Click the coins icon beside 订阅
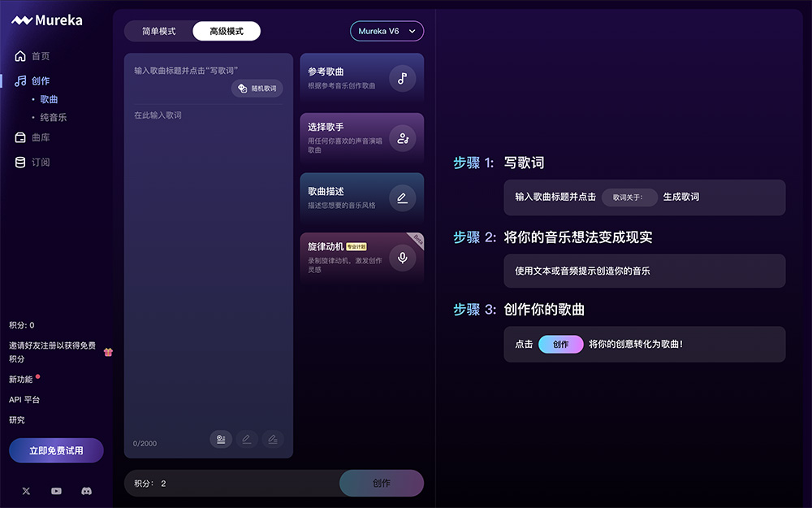Viewport: 812px width, 508px height. tap(20, 163)
